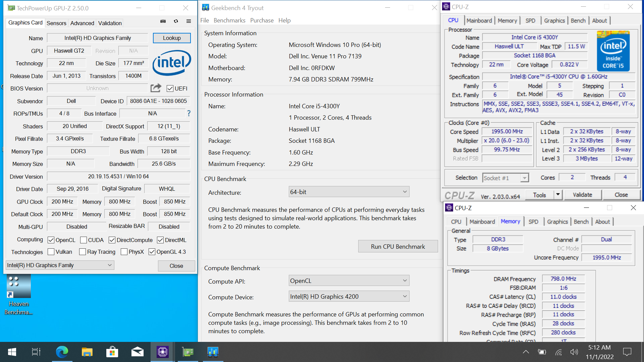Click the Validate button in CPU-Z

click(582, 194)
